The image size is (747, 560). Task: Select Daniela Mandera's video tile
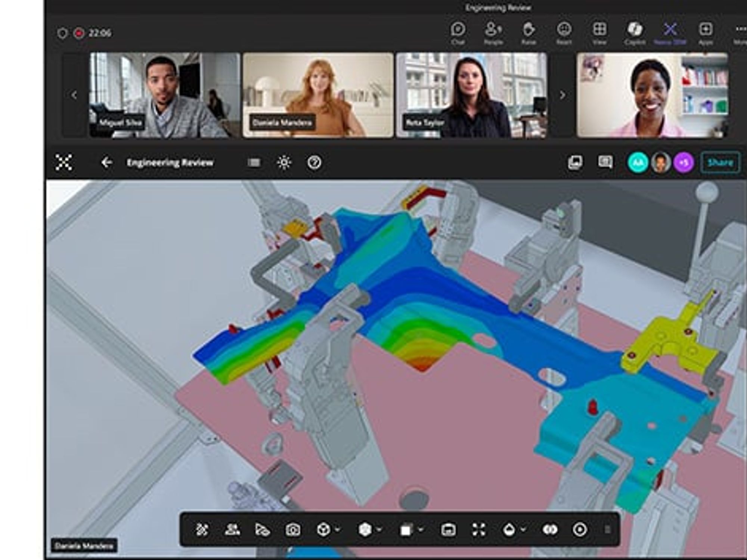(x=318, y=95)
